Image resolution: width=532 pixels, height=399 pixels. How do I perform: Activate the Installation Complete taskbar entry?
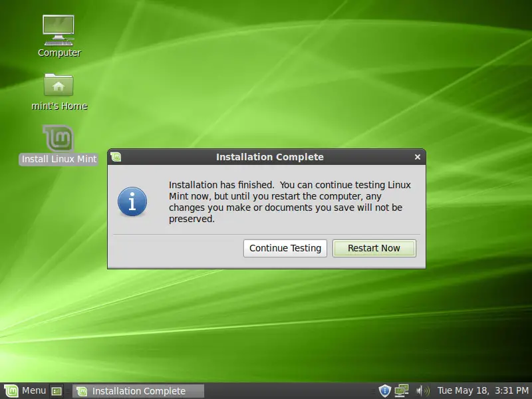pyautogui.click(x=138, y=391)
